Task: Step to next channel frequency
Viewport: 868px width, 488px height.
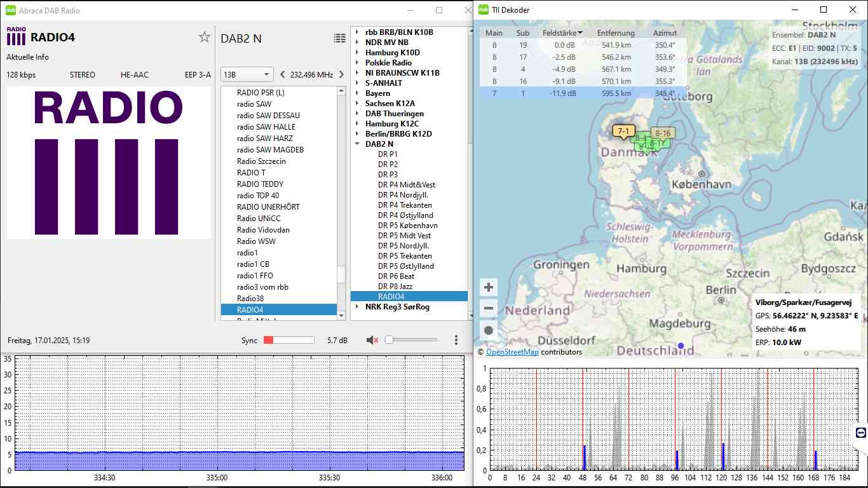Action: coord(341,74)
